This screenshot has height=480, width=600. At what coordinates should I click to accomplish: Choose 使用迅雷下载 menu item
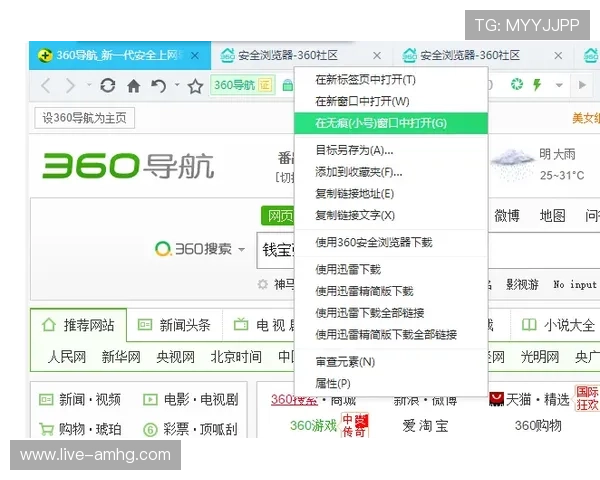tap(391, 269)
